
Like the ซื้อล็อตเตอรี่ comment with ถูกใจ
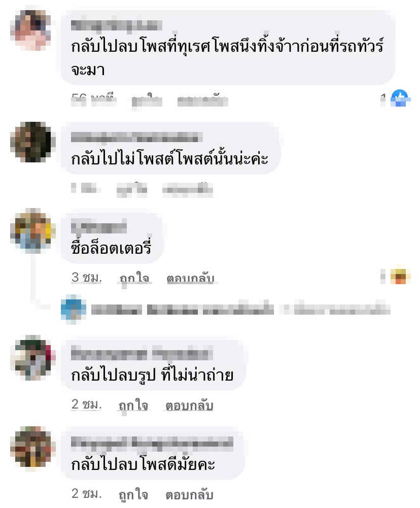coord(134,278)
